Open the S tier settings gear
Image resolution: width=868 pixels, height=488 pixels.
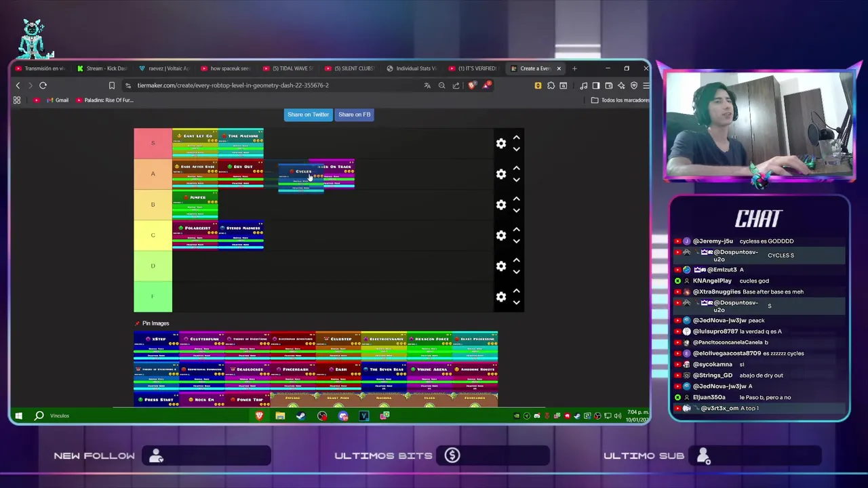click(500, 143)
